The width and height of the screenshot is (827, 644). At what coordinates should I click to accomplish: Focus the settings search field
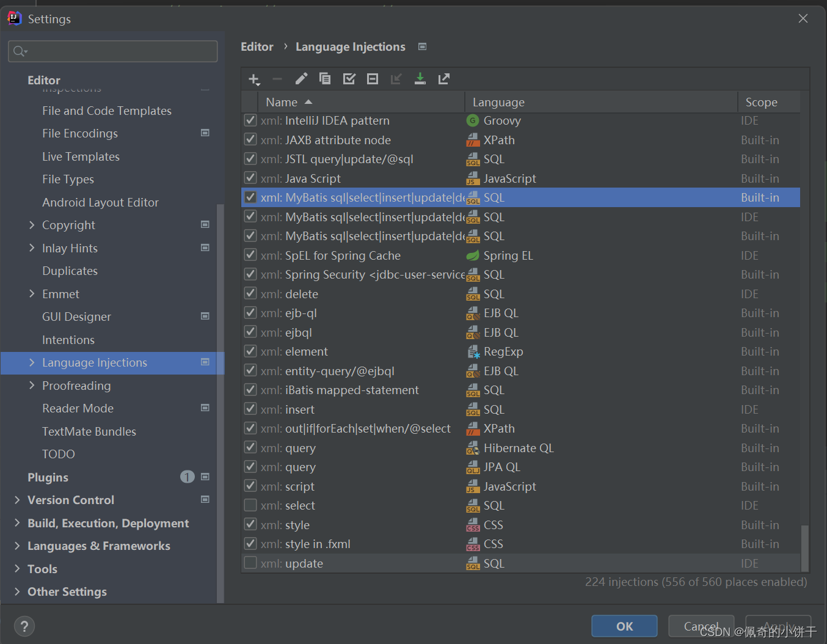click(x=113, y=51)
